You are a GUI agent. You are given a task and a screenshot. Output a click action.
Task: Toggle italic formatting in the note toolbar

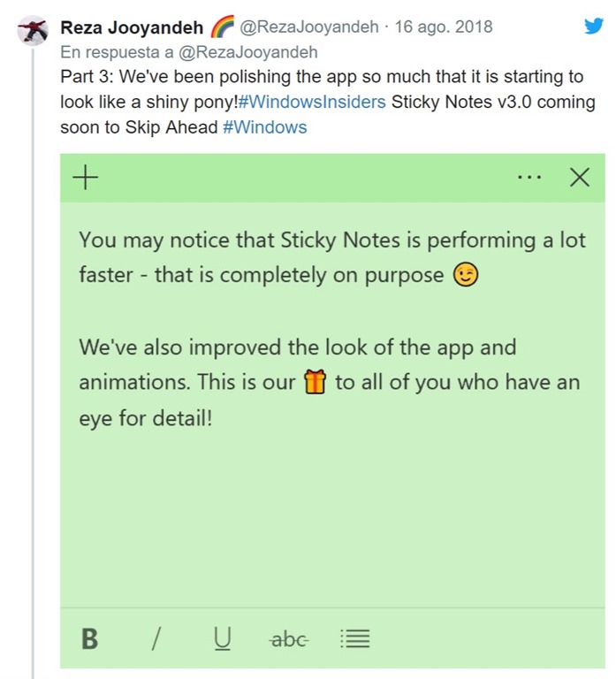pos(156,639)
